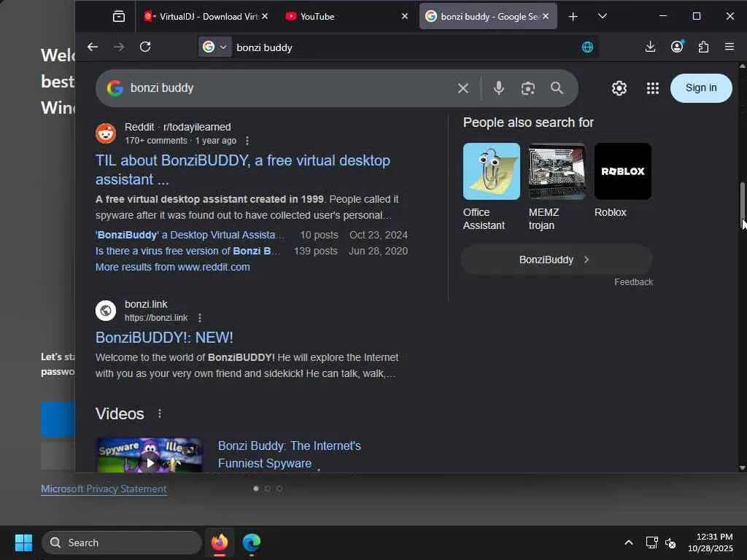747x560 pixels.
Task: Reload the current page
Action: 145,47
